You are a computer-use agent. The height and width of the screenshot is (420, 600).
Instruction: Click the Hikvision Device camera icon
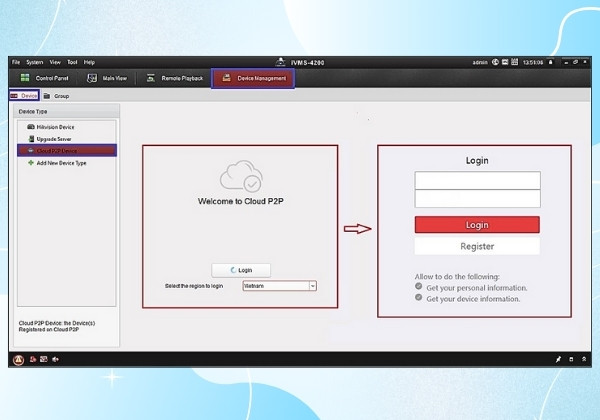[31, 127]
